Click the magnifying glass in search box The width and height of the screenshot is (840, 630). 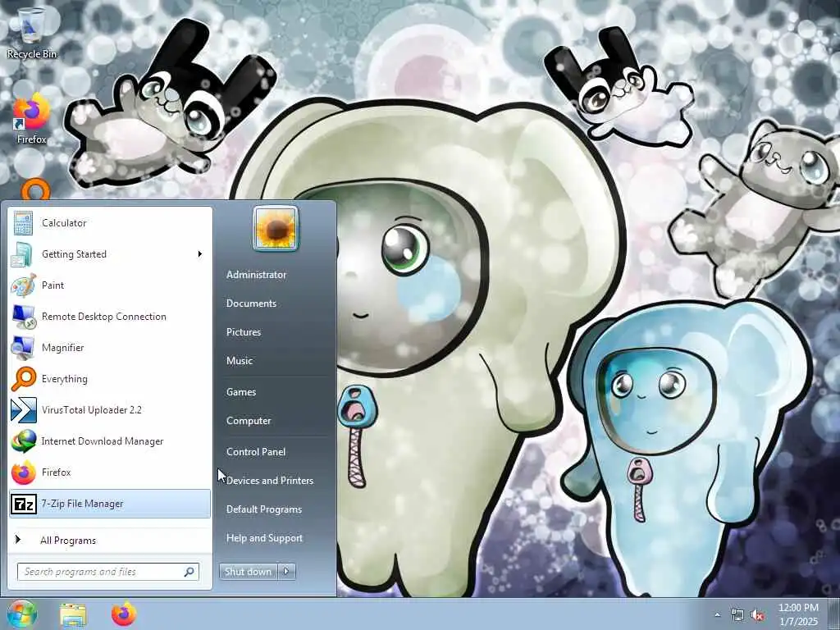189,572
